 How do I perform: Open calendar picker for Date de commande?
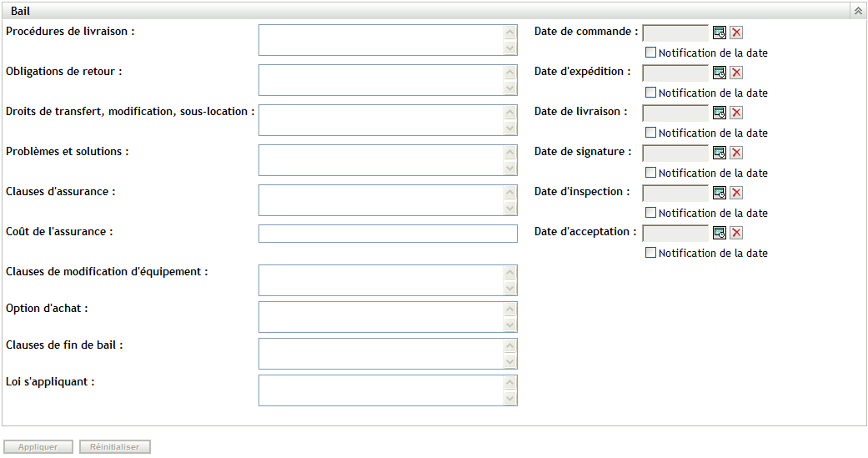pos(719,33)
